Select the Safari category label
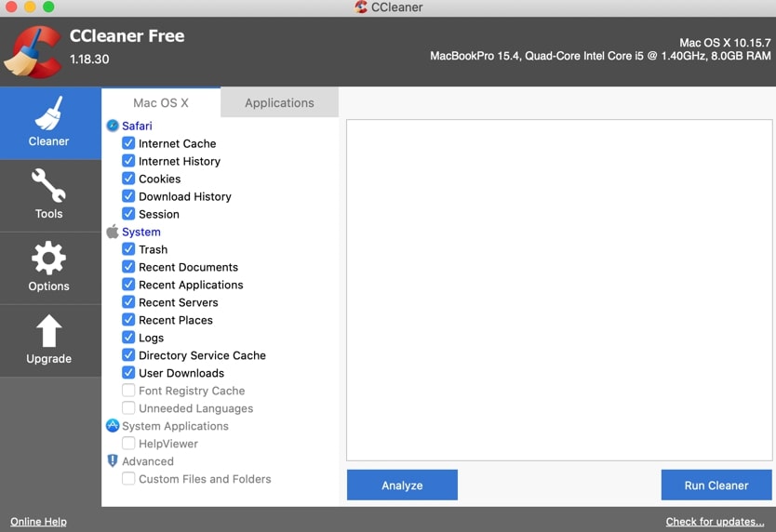776x532 pixels. point(137,126)
